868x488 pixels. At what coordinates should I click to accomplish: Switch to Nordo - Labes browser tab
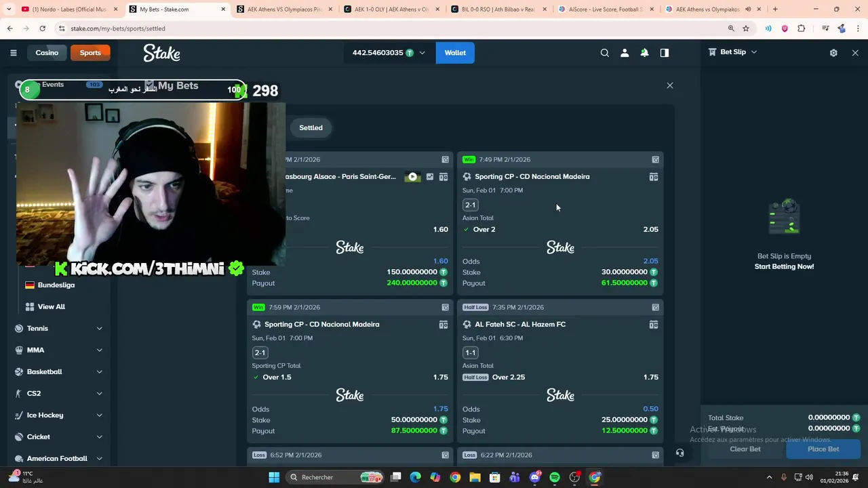click(x=68, y=9)
